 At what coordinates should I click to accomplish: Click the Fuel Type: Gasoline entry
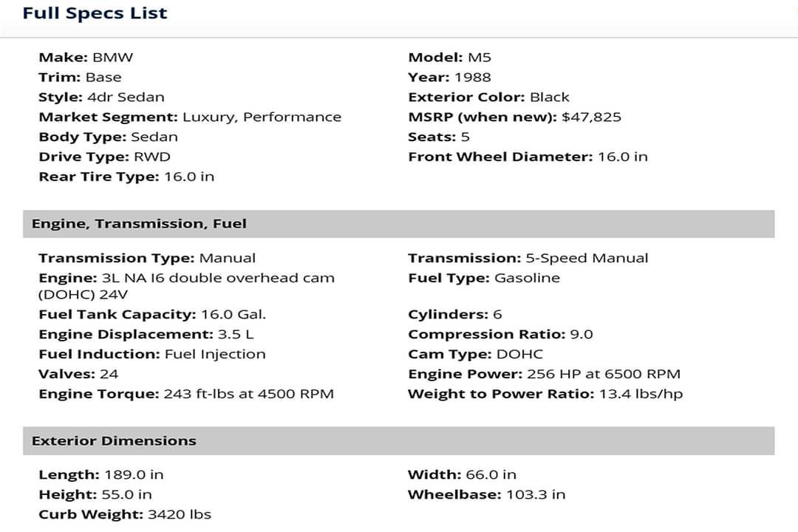click(x=483, y=278)
